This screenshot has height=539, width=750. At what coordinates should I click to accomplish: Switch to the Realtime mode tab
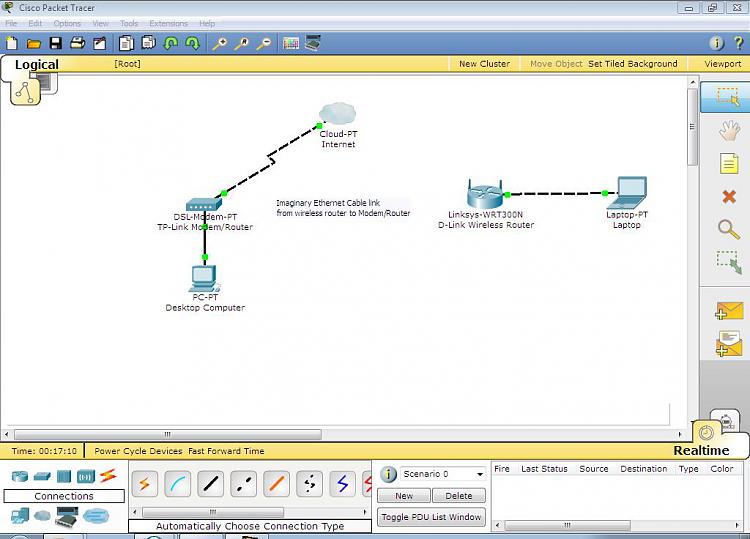click(x=701, y=451)
